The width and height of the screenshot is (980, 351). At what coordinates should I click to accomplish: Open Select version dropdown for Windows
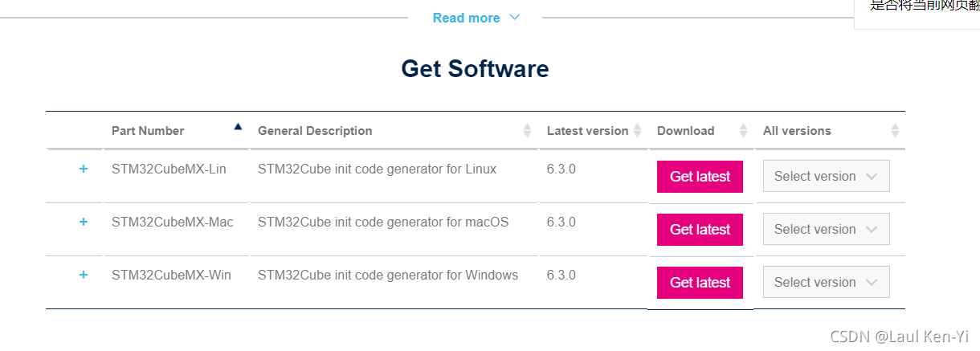[x=826, y=282]
